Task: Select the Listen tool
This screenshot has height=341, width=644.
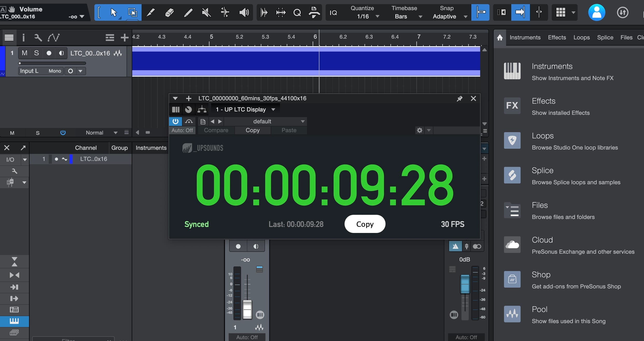Action: (244, 12)
